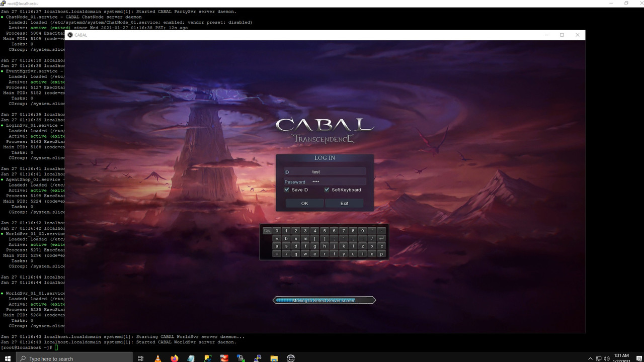Image resolution: width=644 pixels, height=362 pixels.
Task: Launch Firefox from the taskbar
Action: [x=175, y=358]
